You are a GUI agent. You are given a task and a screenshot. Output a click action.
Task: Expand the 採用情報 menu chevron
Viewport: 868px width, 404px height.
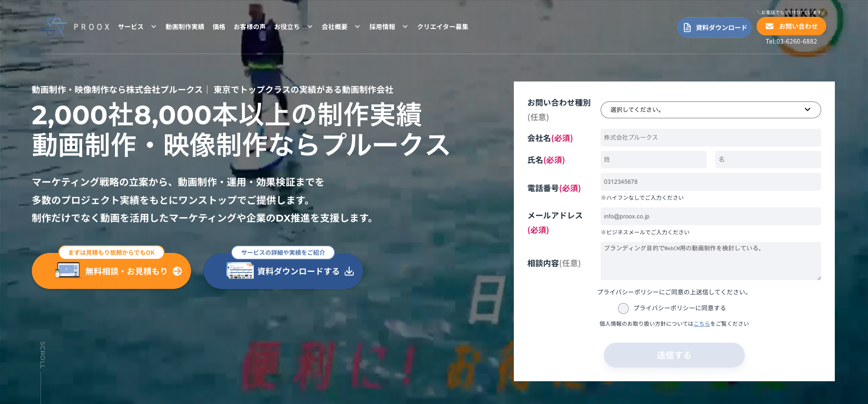click(x=405, y=27)
